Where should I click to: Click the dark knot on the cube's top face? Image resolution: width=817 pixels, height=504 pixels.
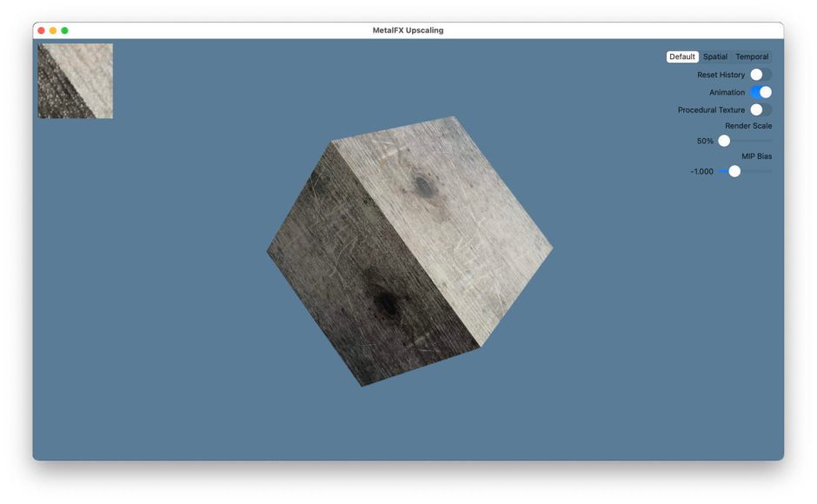pos(422,184)
